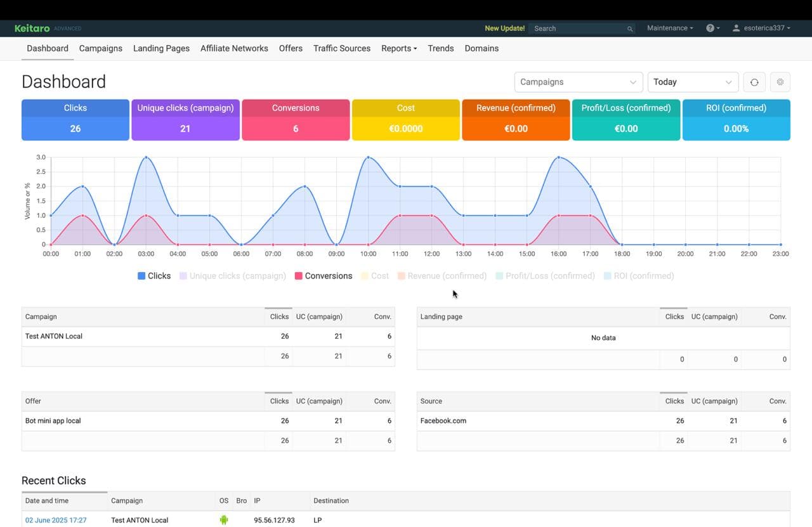Click the search magnifier icon
Screen dimensions: 812x527
(630, 29)
